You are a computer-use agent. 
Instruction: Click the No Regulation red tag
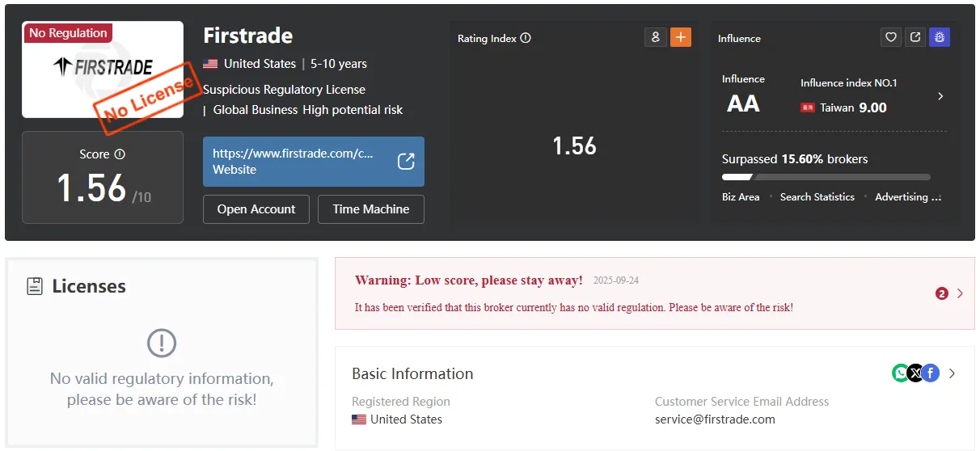point(68,33)
